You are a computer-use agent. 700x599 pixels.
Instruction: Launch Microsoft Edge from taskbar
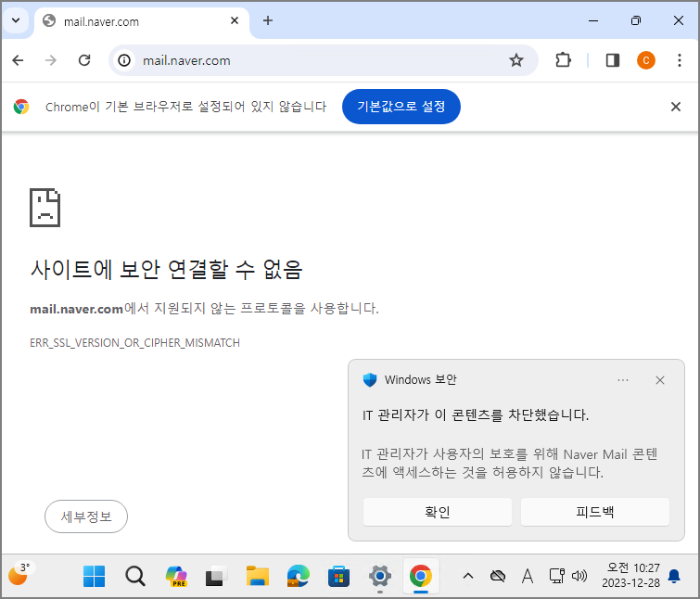pos(299,576)
